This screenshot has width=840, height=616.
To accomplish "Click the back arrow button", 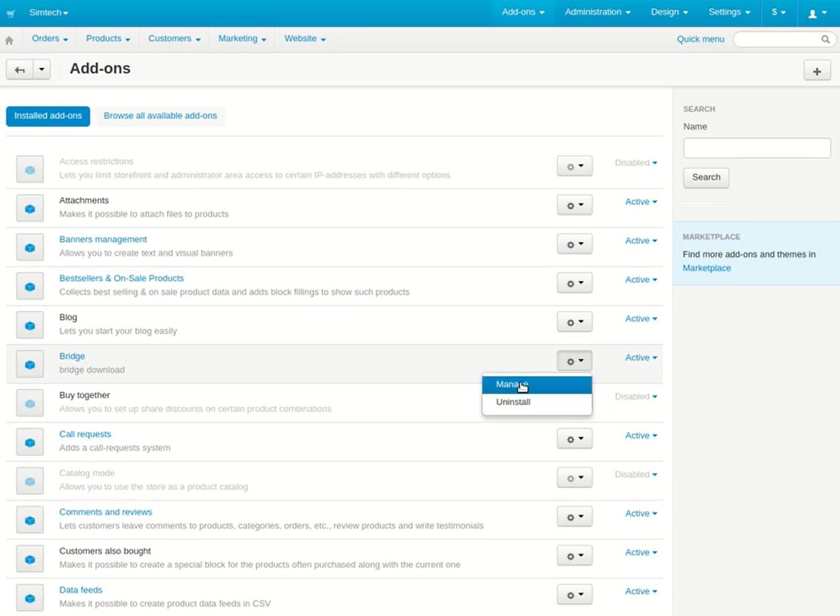I will point(19,70).
